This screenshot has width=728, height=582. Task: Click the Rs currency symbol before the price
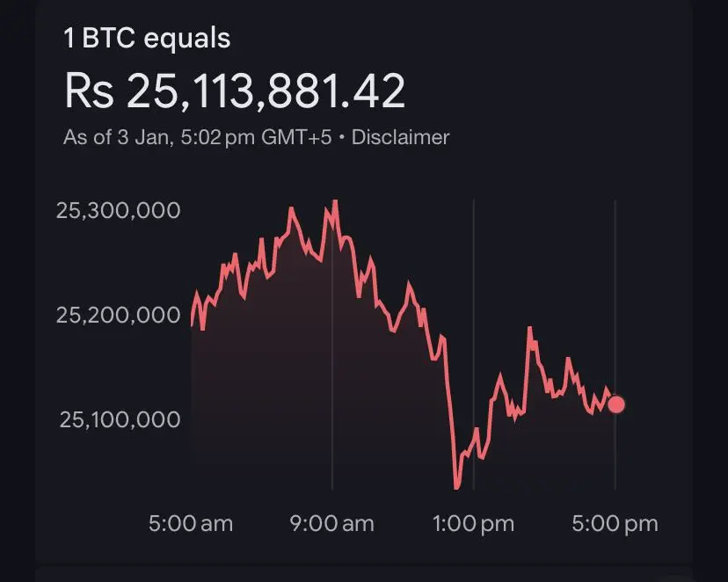click(89, 91)
